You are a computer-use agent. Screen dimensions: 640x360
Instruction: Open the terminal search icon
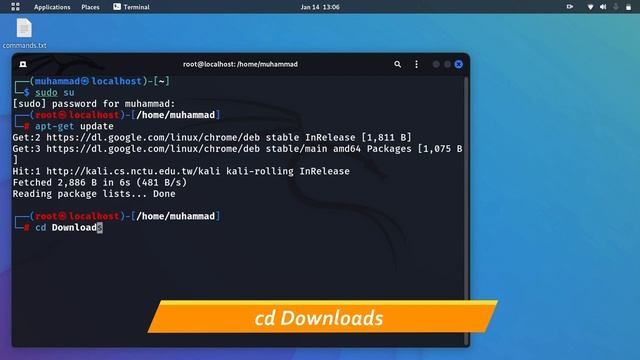point(397,64)
